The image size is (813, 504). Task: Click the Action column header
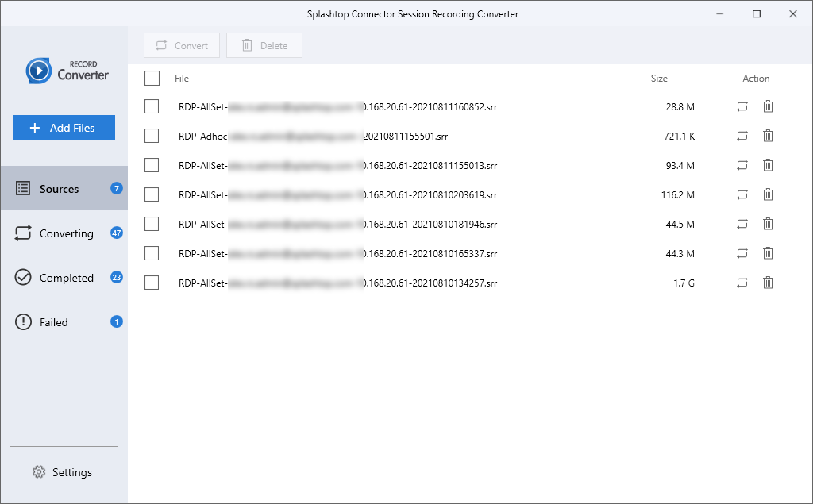coord(756,79)
